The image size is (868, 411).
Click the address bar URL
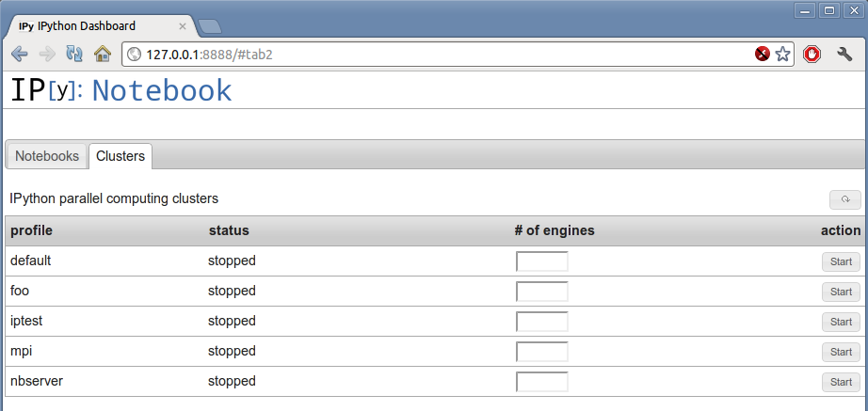click(209, 55)
